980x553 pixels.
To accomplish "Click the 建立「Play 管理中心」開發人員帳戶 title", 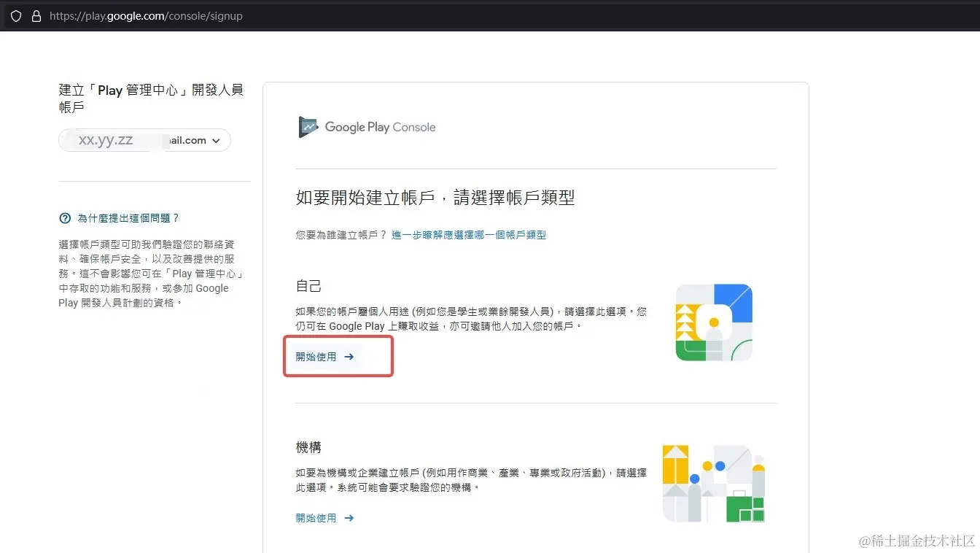I will 151,98.
